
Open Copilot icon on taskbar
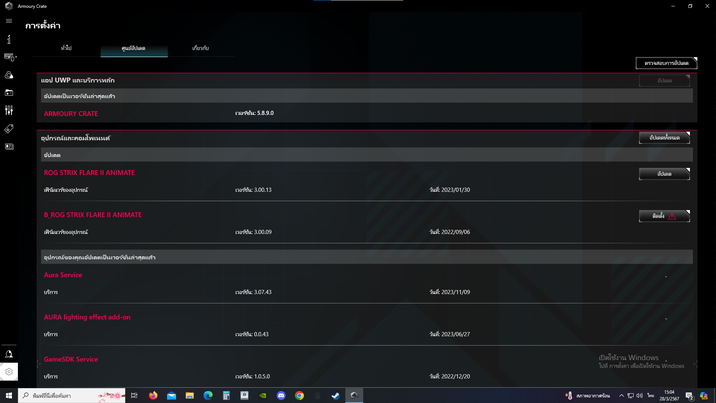(x=704, y=396)
